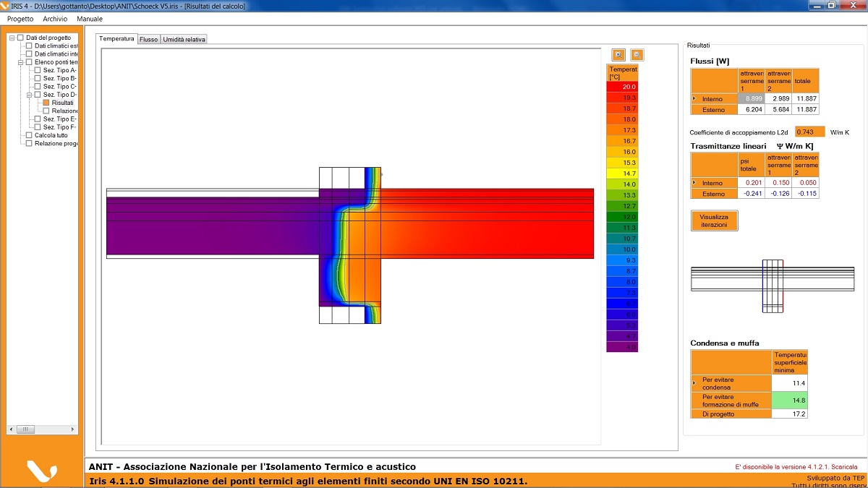
Task: Click the Visualizza iterazioni button
Action: (714, 221)
